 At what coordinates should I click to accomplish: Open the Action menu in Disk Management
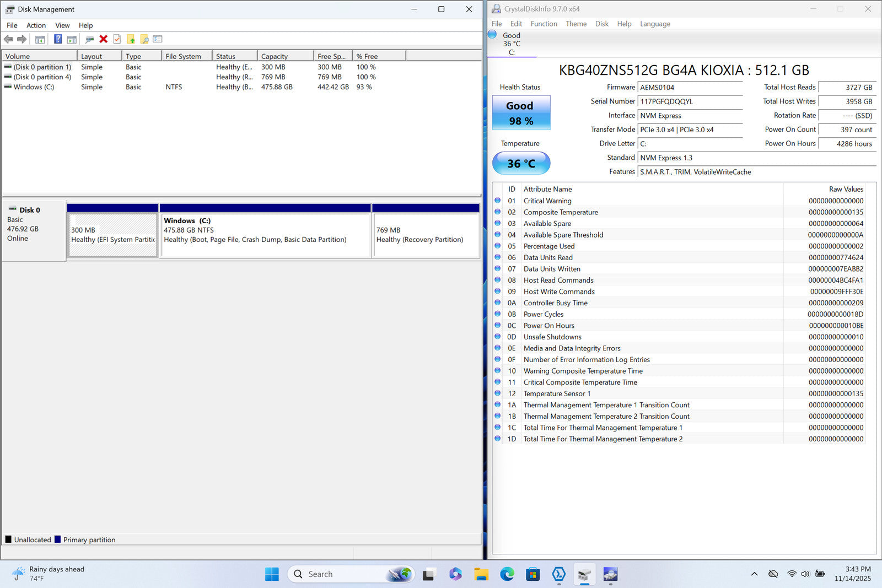[x=36, y=25]
